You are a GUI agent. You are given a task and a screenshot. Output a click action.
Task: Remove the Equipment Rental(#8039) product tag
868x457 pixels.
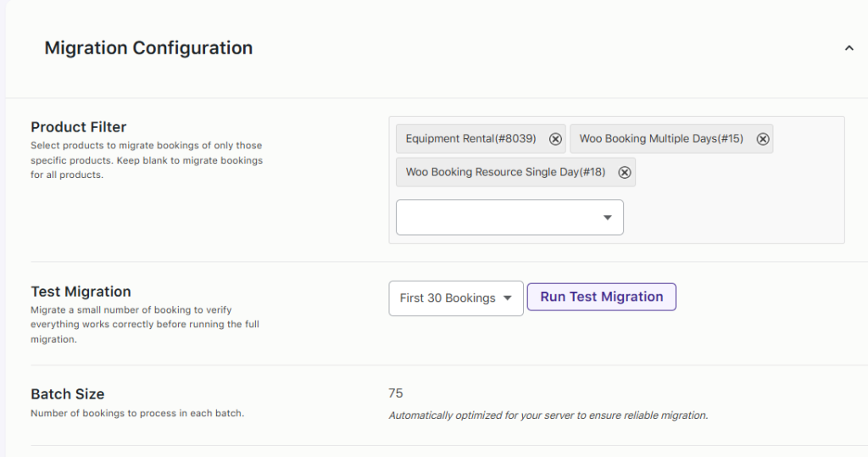tap(555, 139)
